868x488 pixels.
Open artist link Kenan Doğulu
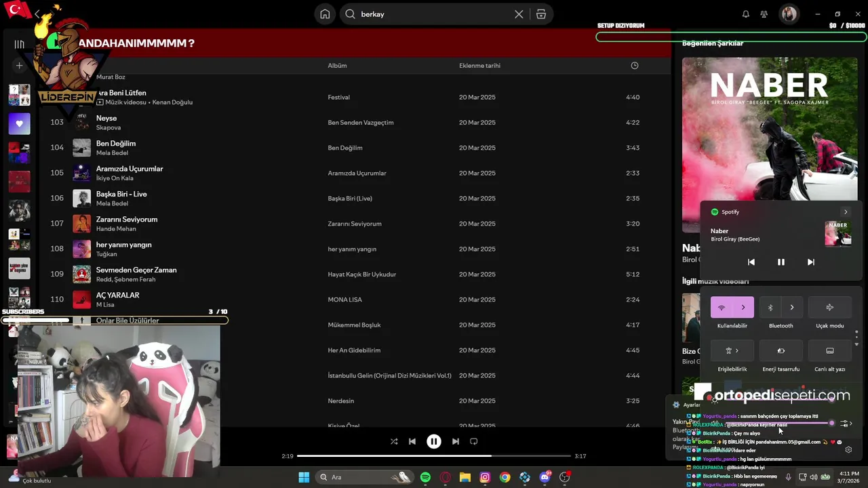click(x=172, y=102)
